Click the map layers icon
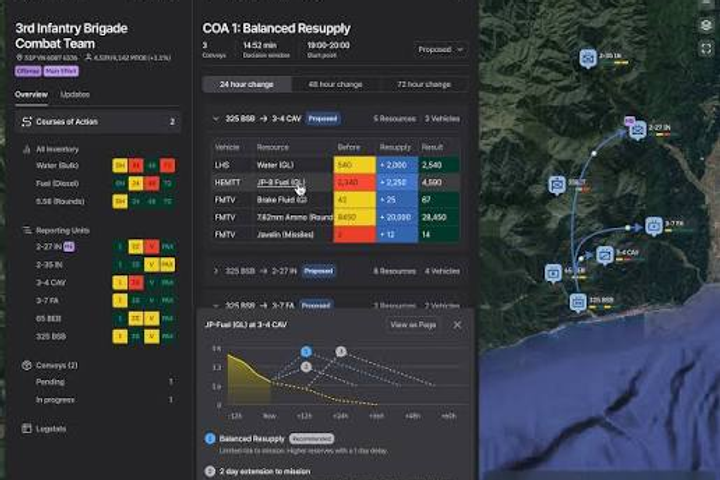The width and height of the screenshot is (720, 480). click(706, 25)
